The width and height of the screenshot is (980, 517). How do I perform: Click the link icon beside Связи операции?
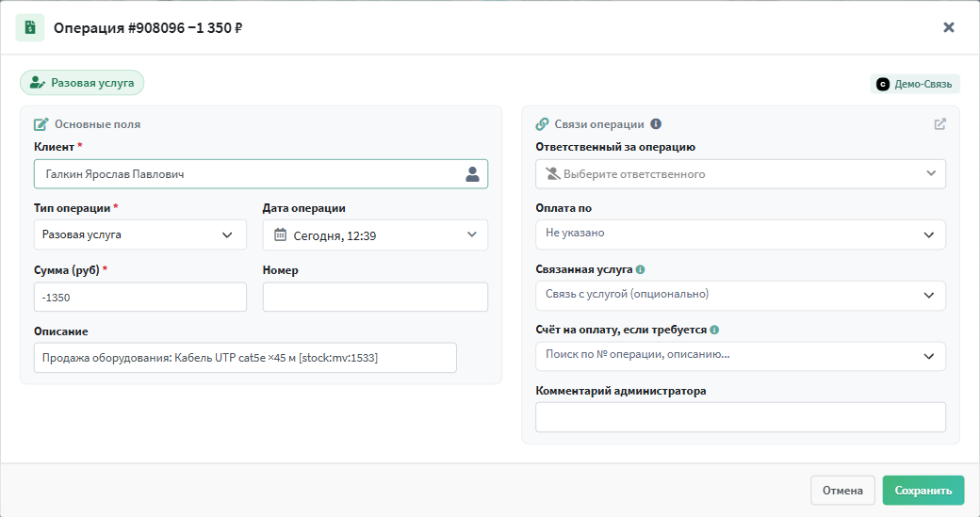542,124
